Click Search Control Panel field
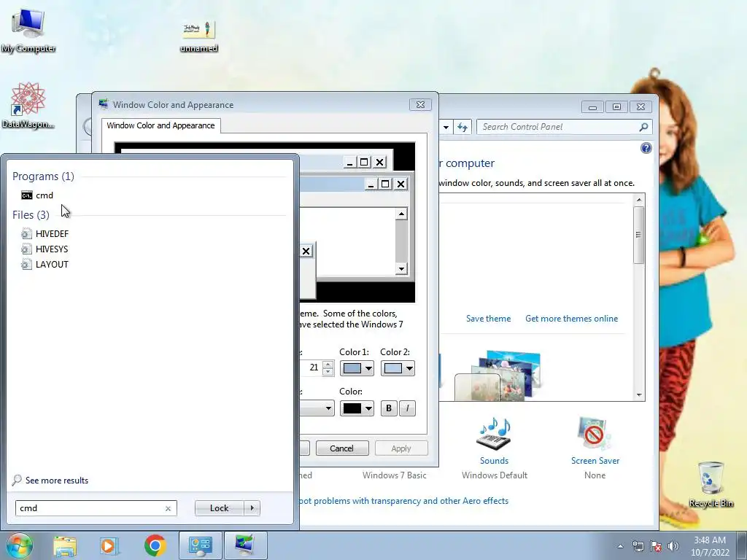Screen dimensions: 747x560 557,127
